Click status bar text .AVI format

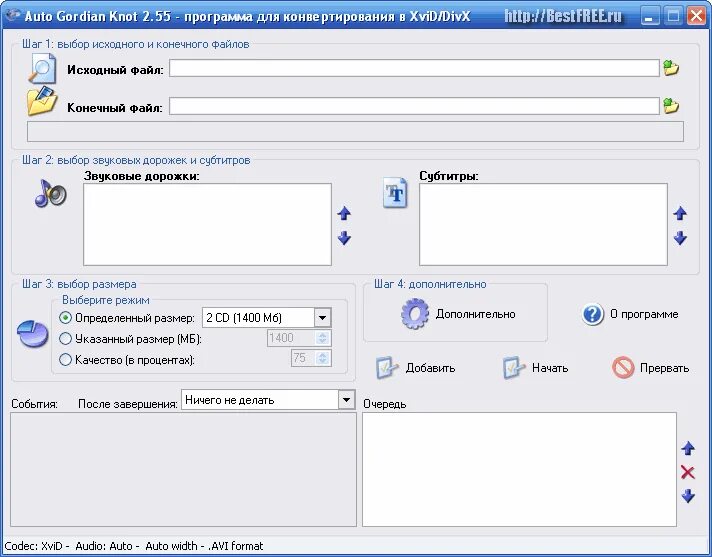[235, 546]
